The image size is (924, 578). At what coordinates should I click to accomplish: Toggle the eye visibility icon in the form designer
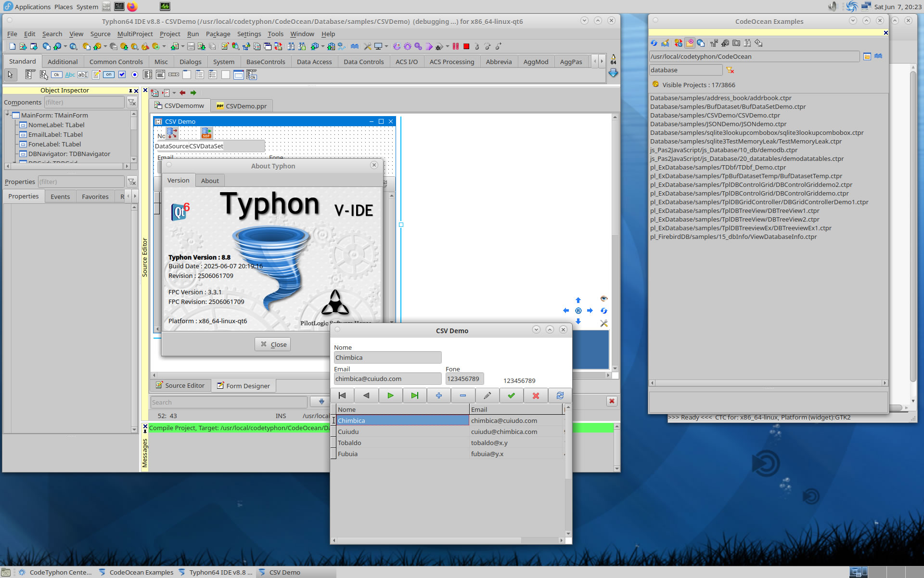point(604,299)
